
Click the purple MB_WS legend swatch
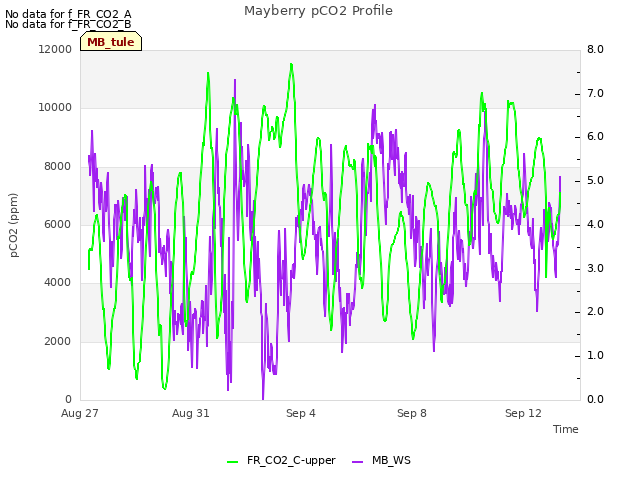(357, 462)
